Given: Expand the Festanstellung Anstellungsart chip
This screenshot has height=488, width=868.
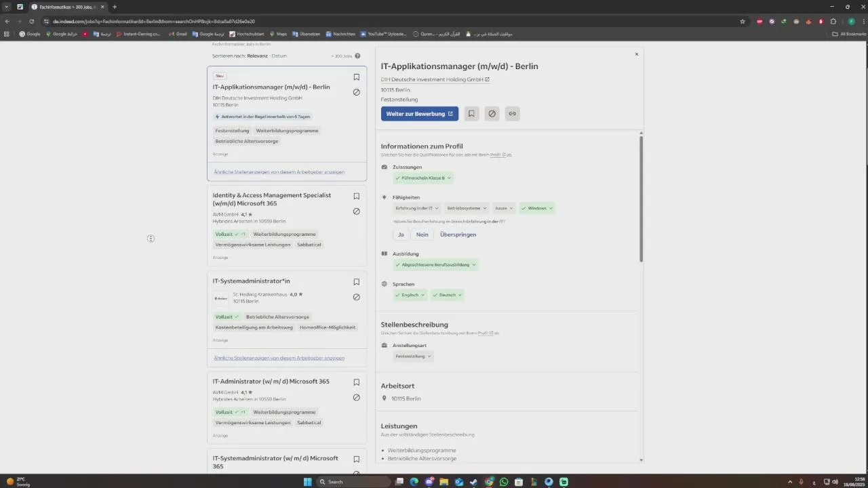Looking at the screenshot, I should coord(413,357).
